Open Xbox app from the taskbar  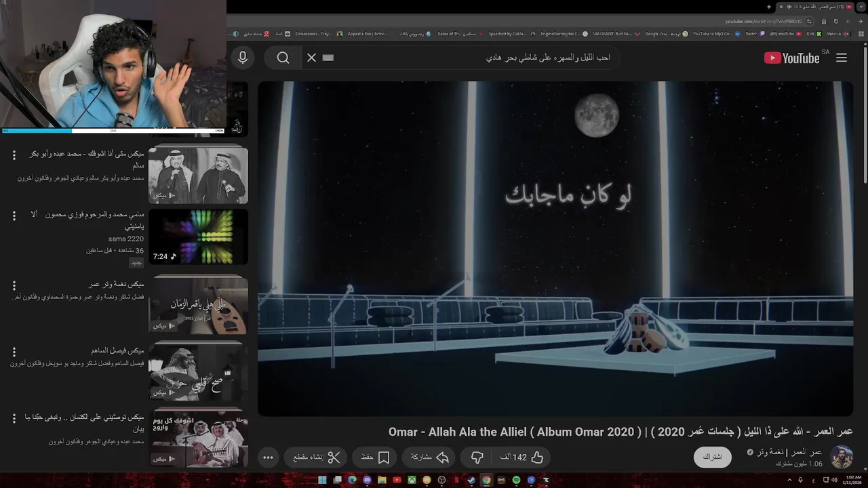(x=412, y=480)
